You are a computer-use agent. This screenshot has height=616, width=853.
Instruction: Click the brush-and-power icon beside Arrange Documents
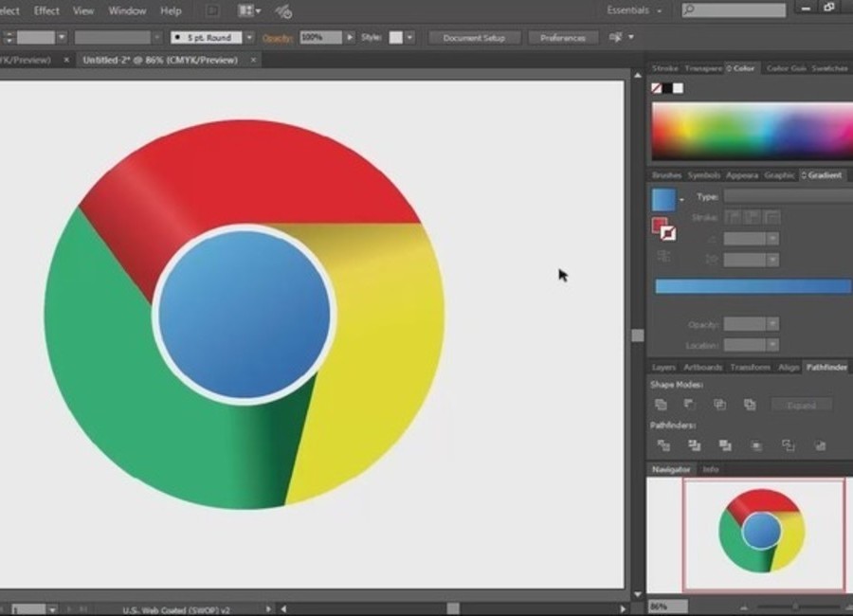(283, 11)
